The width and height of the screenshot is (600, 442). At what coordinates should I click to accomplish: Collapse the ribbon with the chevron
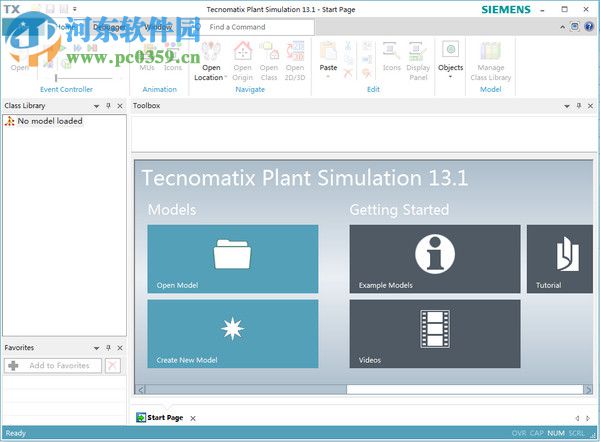(562, 27)
